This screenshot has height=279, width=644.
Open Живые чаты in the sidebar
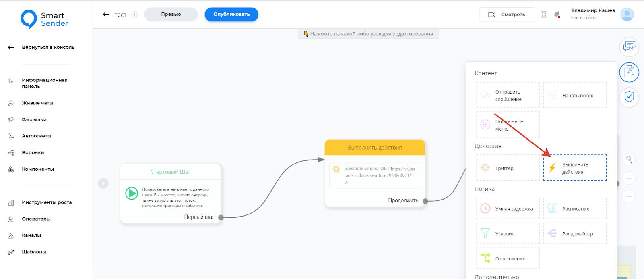click(37, 103)
